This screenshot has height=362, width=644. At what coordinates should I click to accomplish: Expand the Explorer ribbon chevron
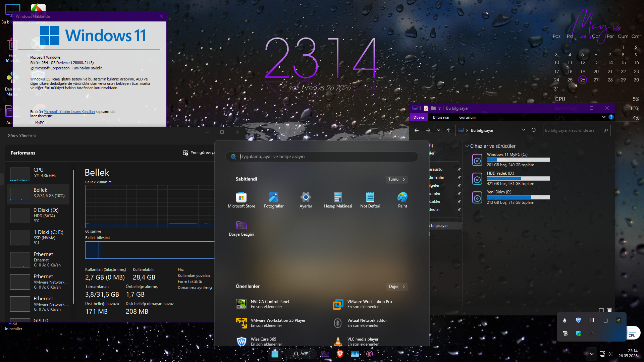tap(604, 117)
